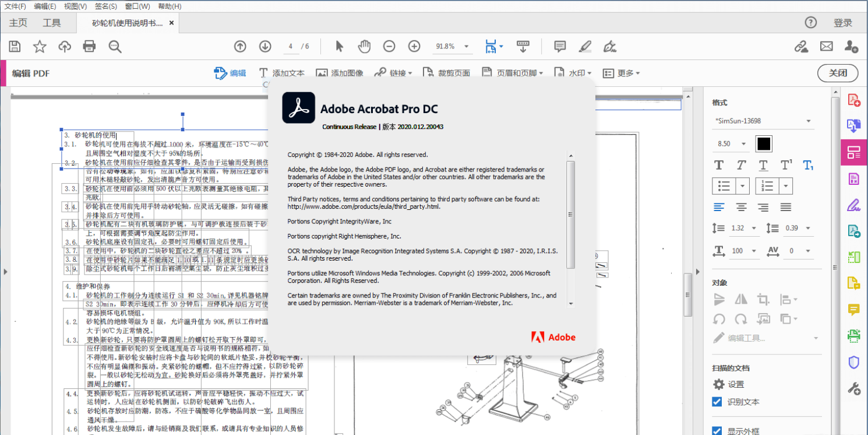Image resolution: width=868 pixels, height=435 pixels.
Task: Click the Print icon
Action: pyautogui.click(x=89, y=47)
